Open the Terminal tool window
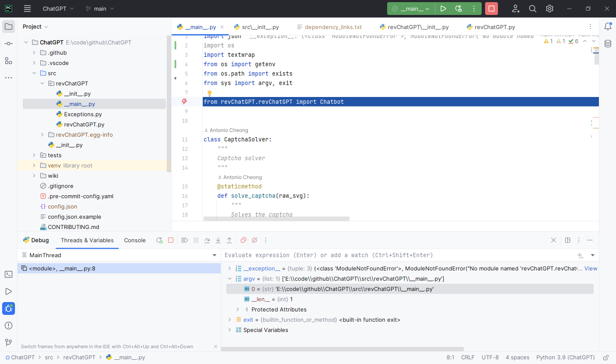Viewport: 616px width, 364px height. 8,274
